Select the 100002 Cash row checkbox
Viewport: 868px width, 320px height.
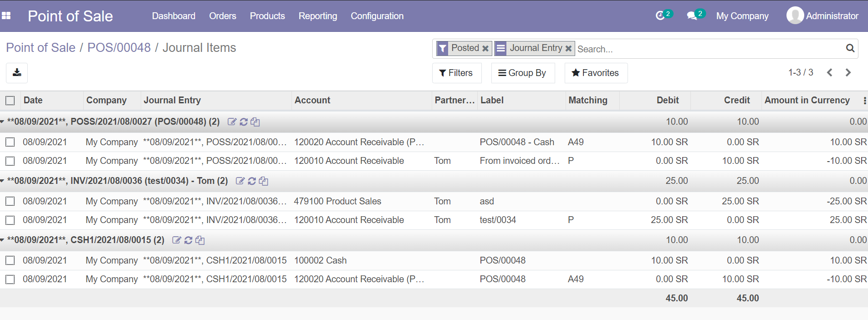tap(10, 260)
